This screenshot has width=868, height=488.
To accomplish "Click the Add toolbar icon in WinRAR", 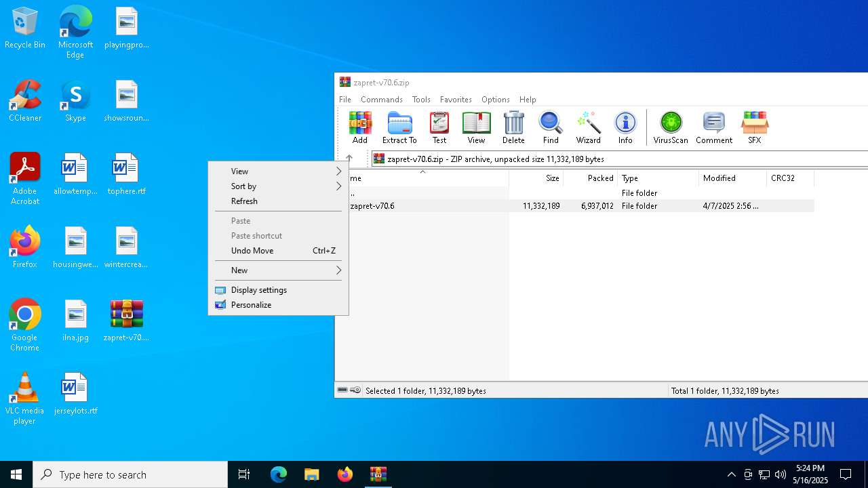I will coord(360,128).
